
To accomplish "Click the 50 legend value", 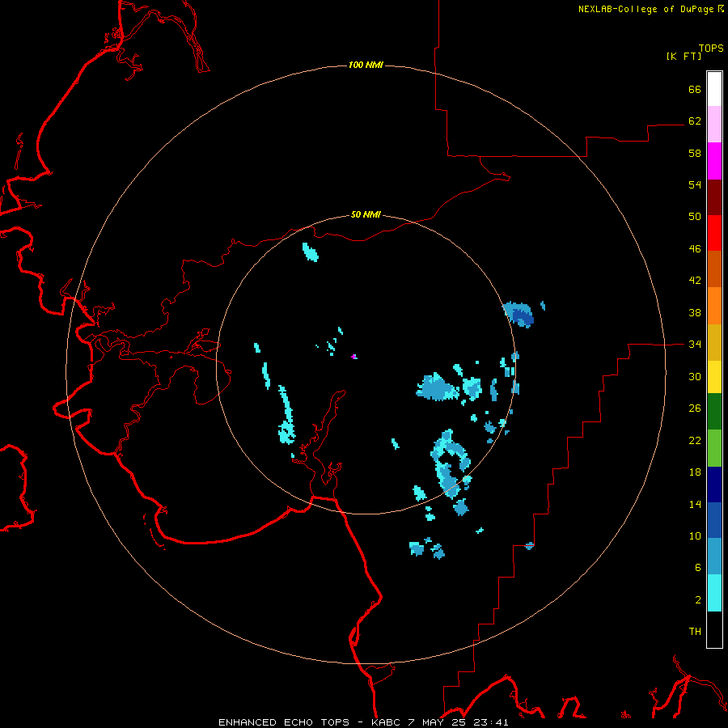I will (695, 217).
